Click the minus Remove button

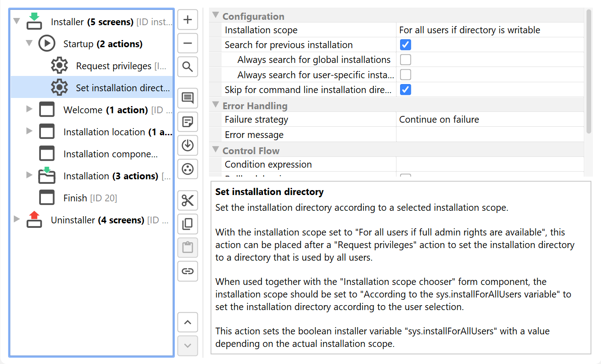tap(188, 44)
